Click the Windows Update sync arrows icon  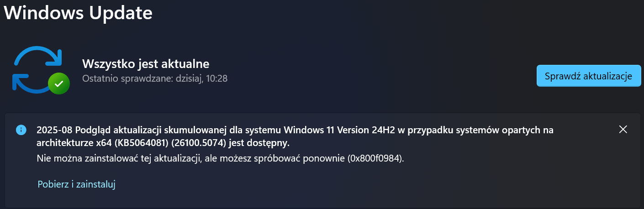[36, 68]
